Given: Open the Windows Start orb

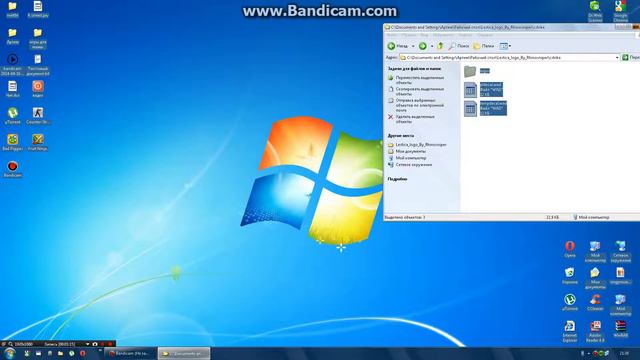Looking at the screenshot, I should [9, 353].
